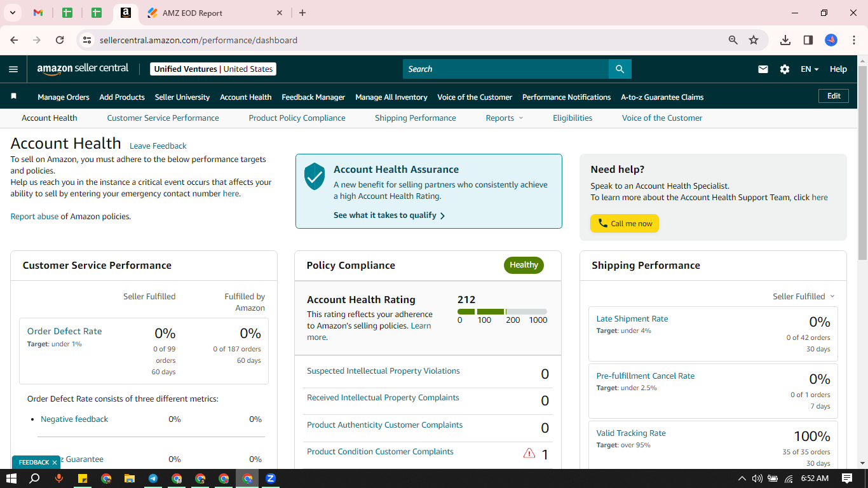Screen dimensions: 868x488
Task: Open Add Products in the navigation bar
Action: point(122,97)
